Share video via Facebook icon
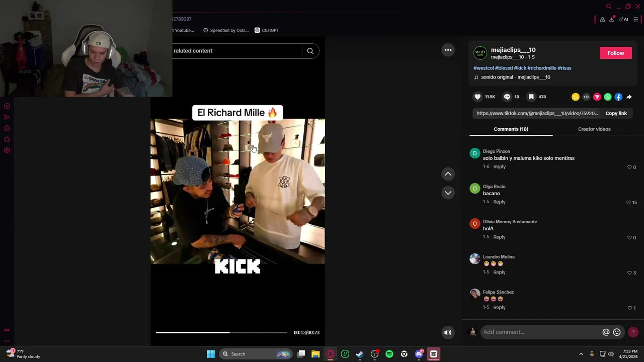 (x=618, y=97)
